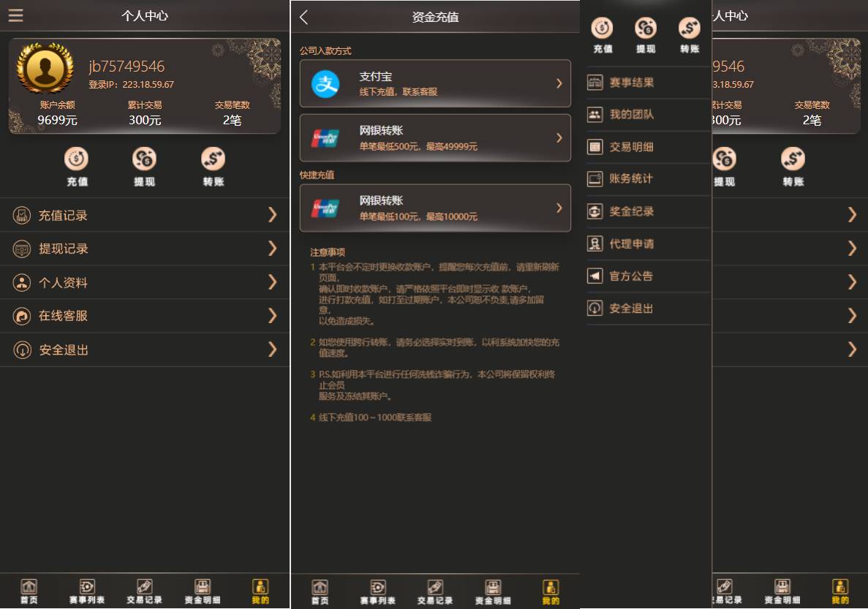Image resolution: width=868 pixels, height=609 pixels.
Task: Select 赛事结果 in the side menu
Action: [x=648, y=83]
